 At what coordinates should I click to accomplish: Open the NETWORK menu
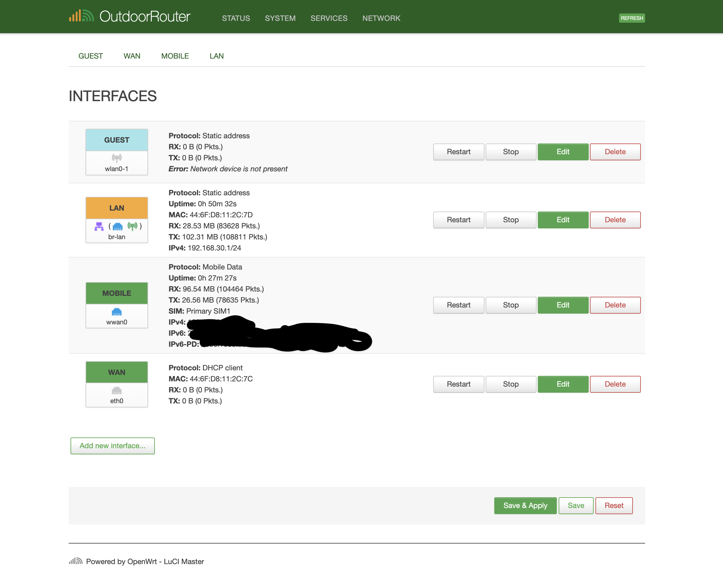(381, 18)
